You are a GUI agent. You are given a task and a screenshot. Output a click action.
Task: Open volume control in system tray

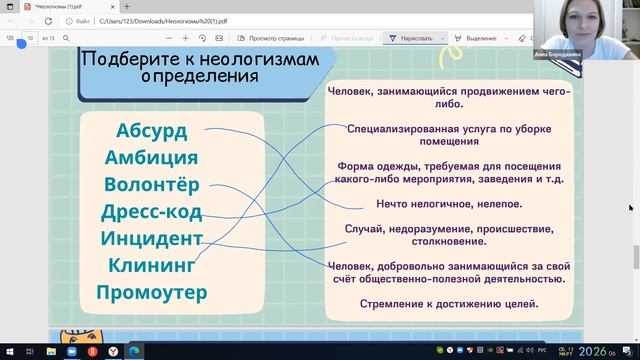pos(530,350)
